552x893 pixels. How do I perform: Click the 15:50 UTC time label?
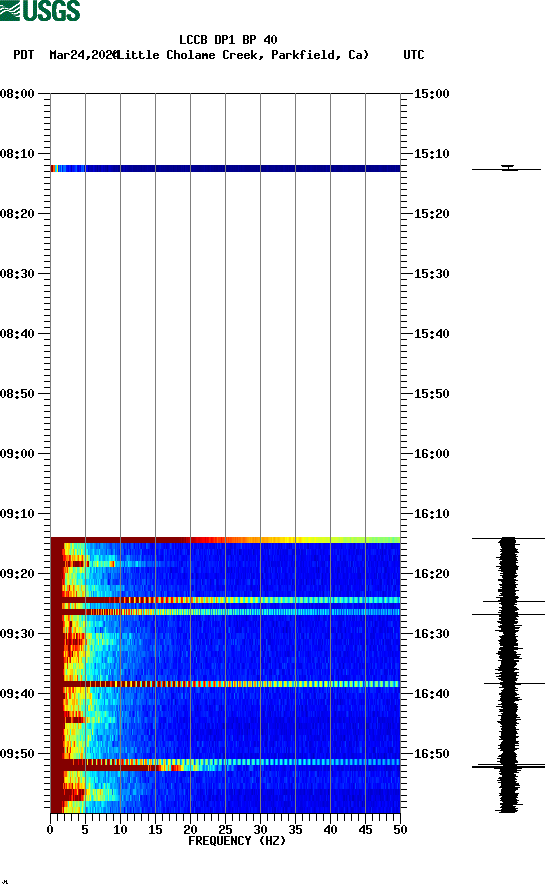[x=431, y=394]
